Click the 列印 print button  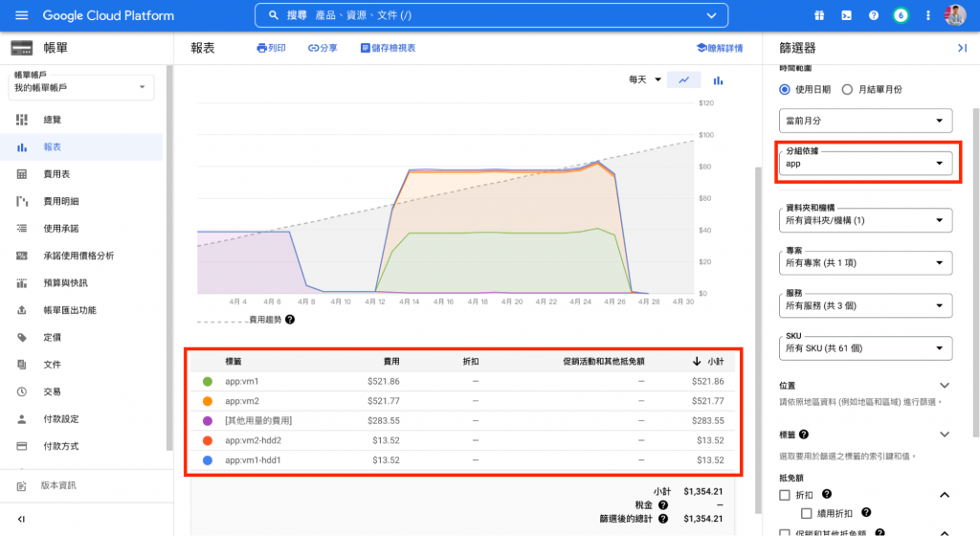click(x=271, y=48)
